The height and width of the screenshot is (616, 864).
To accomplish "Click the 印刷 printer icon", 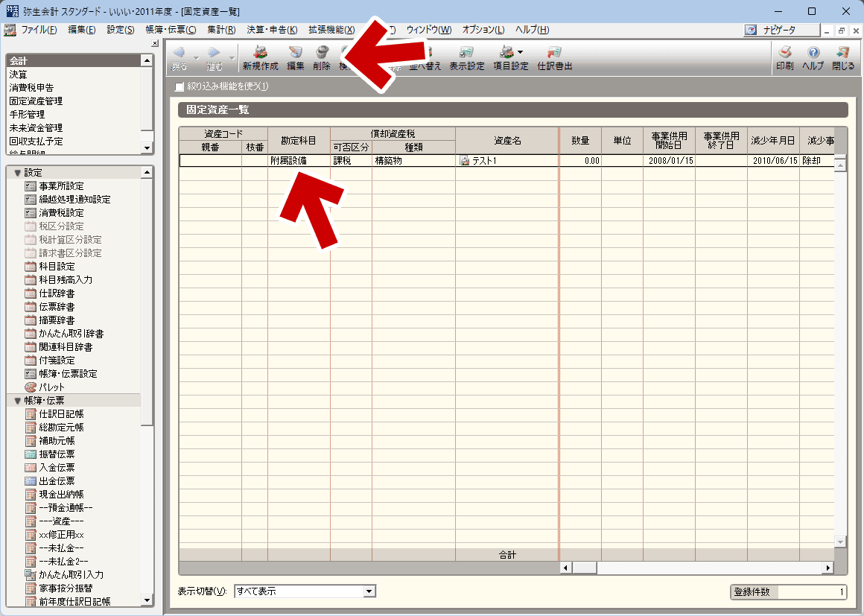I will coord(784,58).
